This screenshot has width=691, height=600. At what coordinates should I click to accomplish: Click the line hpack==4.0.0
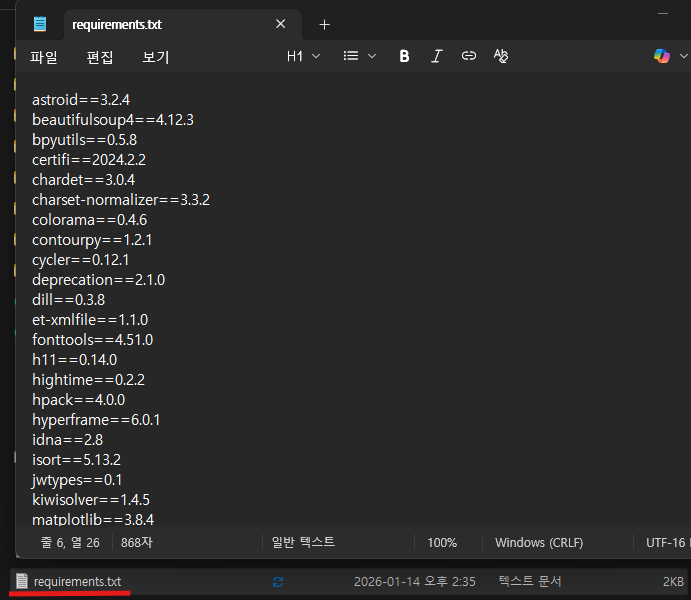(78, 400)
